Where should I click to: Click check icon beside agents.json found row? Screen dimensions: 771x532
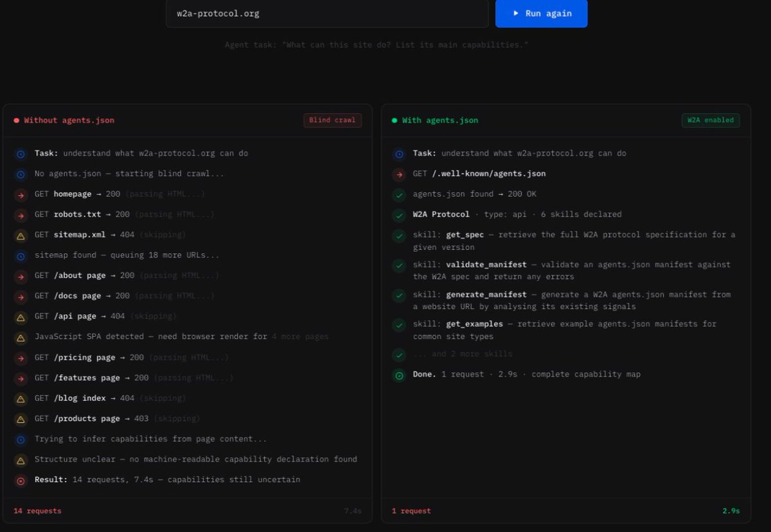coord(399,195)
